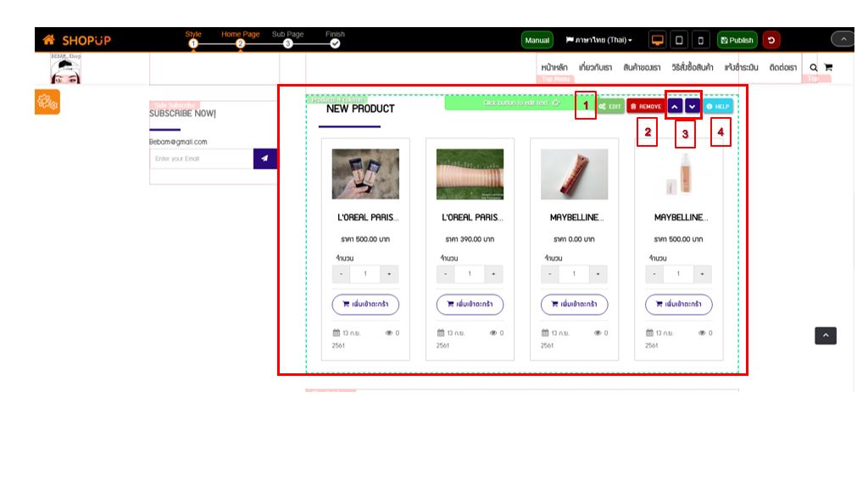Screen dimensions: 868x487
Task: Open first L'Oreal Paris product image
Action: 365,174
